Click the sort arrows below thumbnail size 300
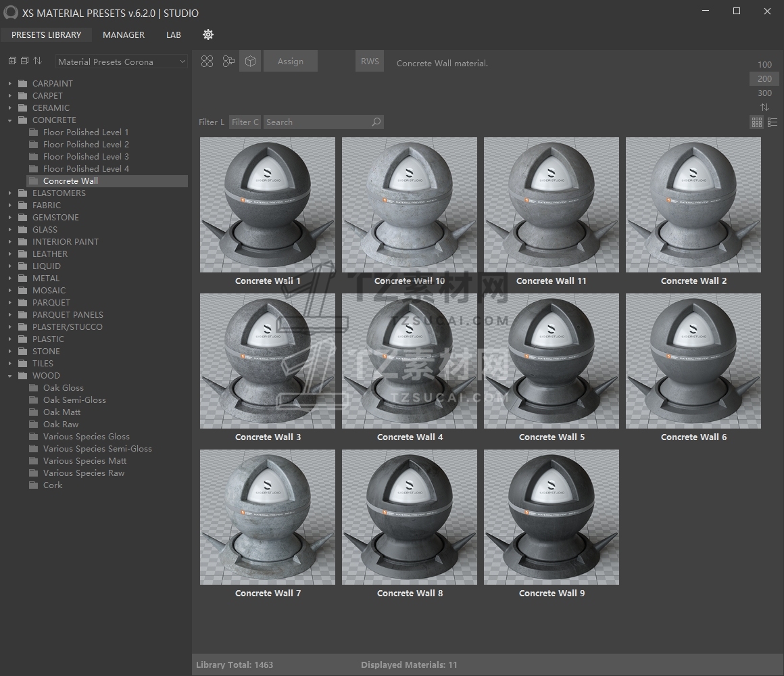 (764, 107)
